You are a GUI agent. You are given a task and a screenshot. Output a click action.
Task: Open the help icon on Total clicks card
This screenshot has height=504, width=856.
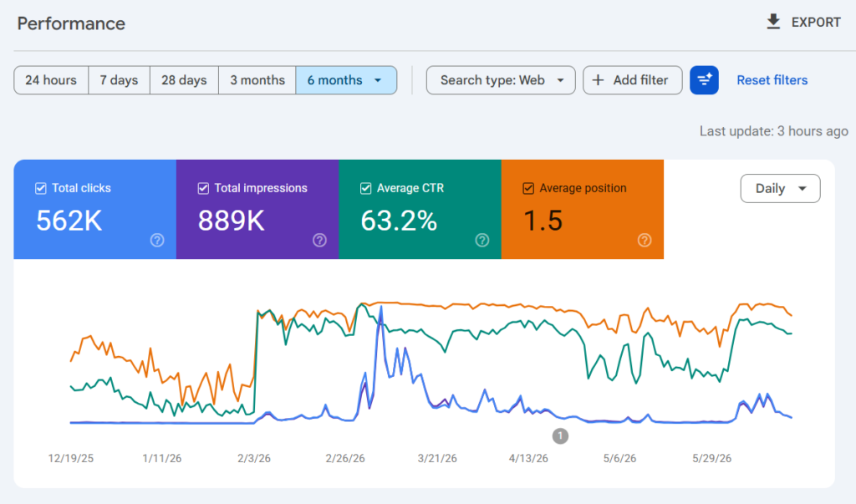157,240
